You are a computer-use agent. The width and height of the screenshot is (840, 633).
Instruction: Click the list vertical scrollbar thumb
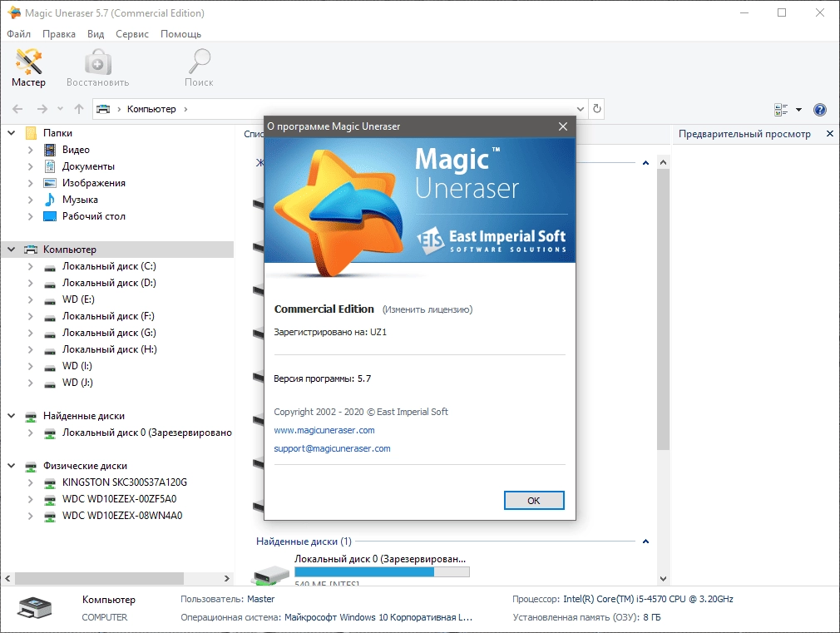pos(663,309)
